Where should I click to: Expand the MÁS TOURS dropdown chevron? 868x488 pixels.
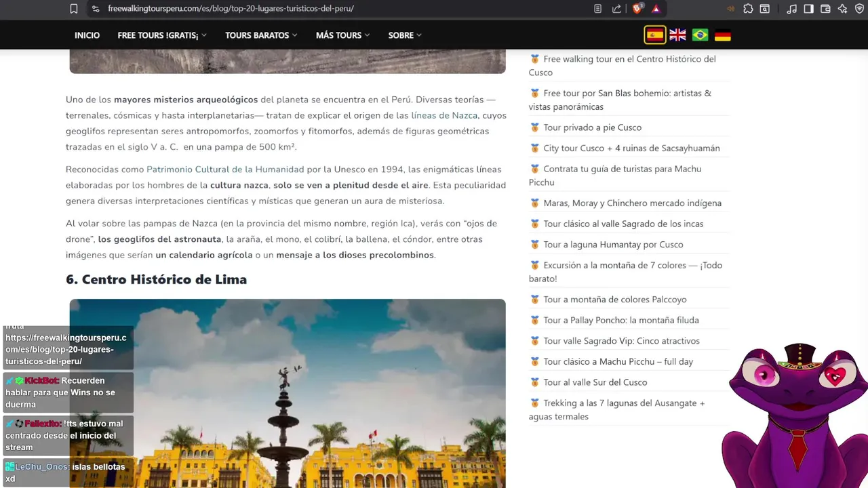pos(367,35)
